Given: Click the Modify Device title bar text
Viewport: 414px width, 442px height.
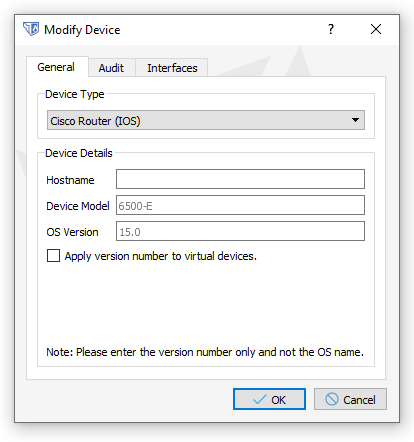Looking at the screenshot, I should point(82,30).
